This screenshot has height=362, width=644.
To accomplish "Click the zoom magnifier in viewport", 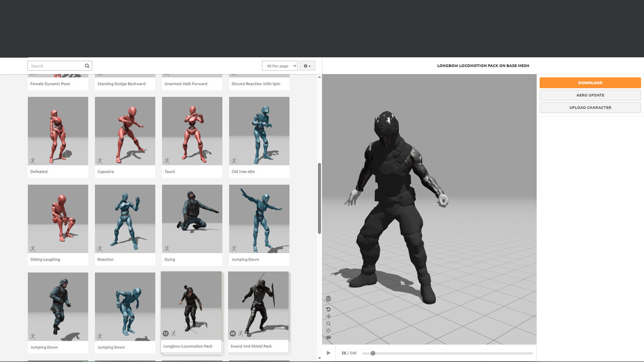I will click(328, 324).
